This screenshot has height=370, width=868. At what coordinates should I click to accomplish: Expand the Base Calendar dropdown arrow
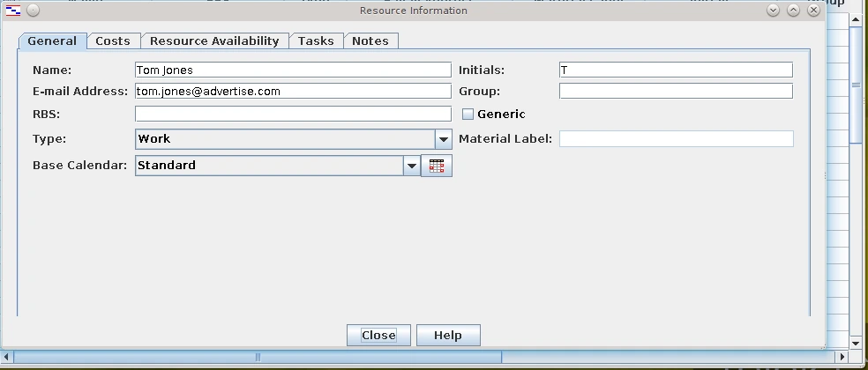411,166
